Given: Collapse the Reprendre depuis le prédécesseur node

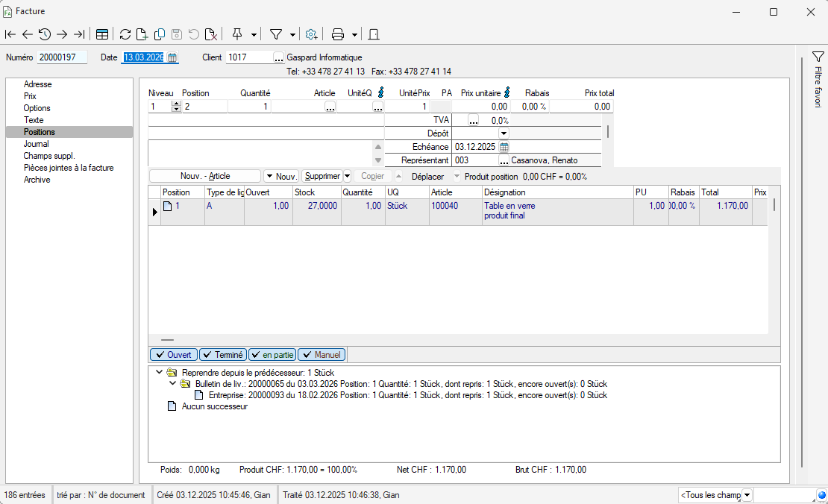Looking at the screenshot, I should coord(159,373).
